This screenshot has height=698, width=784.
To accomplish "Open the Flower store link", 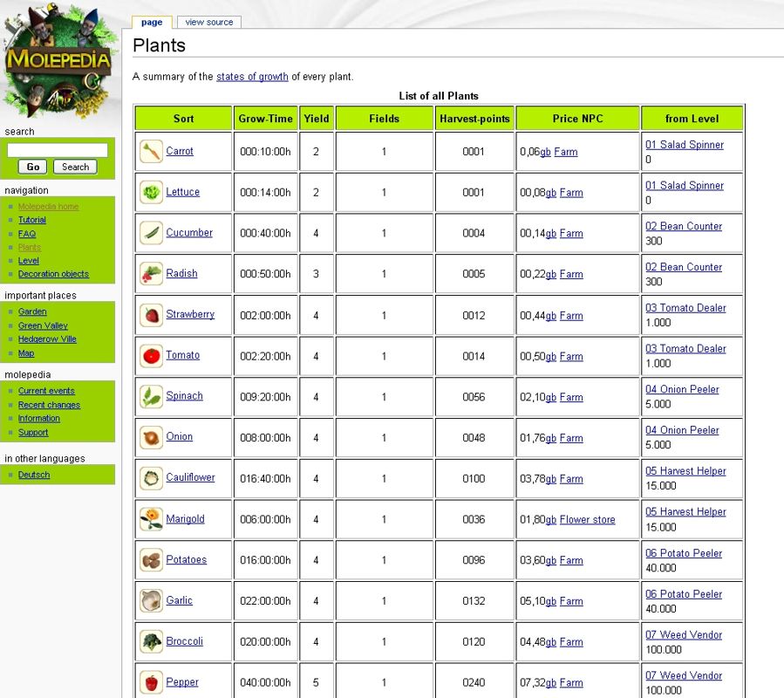I will pos(587,520).
